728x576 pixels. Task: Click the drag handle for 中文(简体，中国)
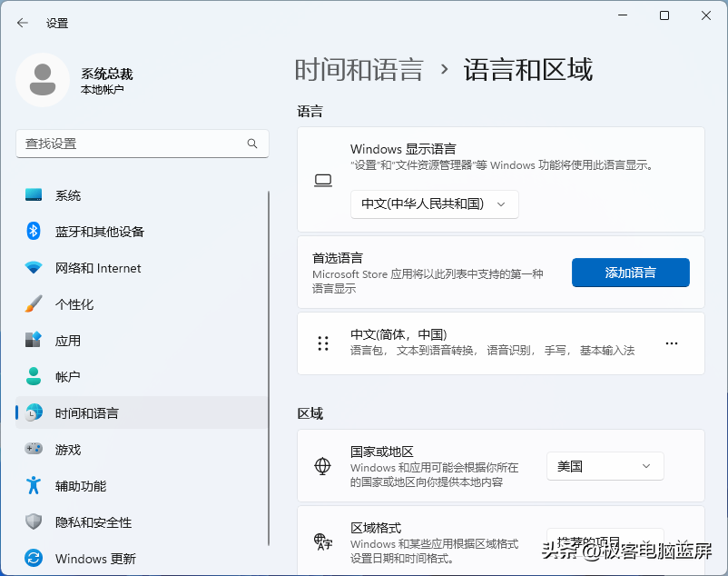323,343
